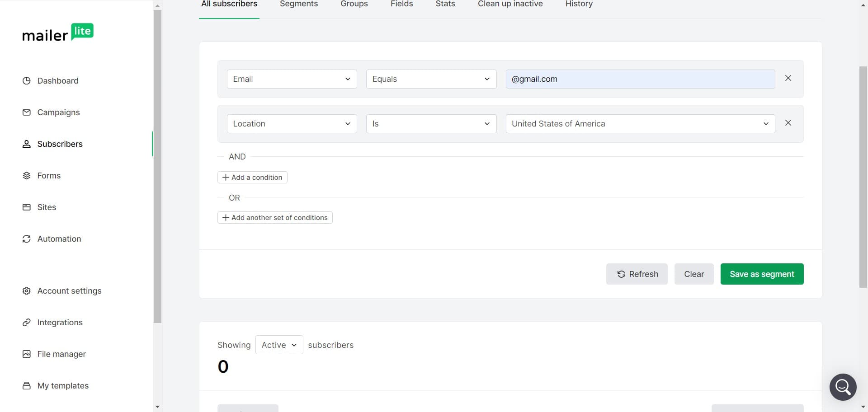
Task: Click Save as segment
Action: [762, 274]
